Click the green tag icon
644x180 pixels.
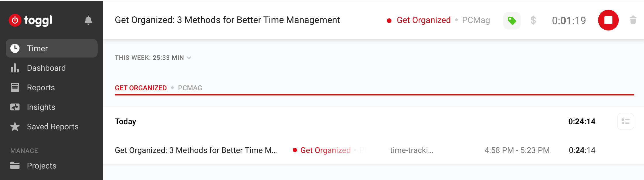(x=512, y=20)
